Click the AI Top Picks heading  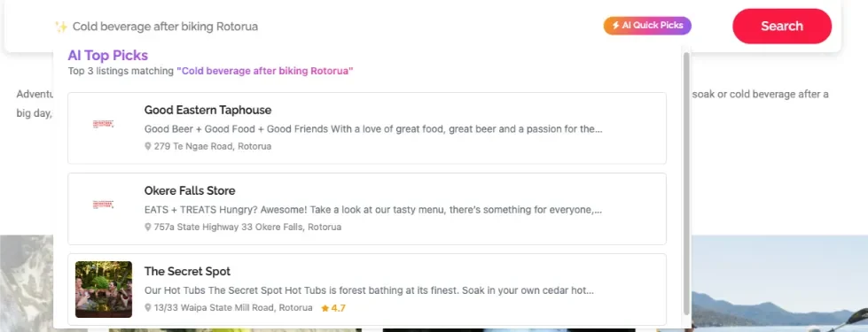(108, 55)
